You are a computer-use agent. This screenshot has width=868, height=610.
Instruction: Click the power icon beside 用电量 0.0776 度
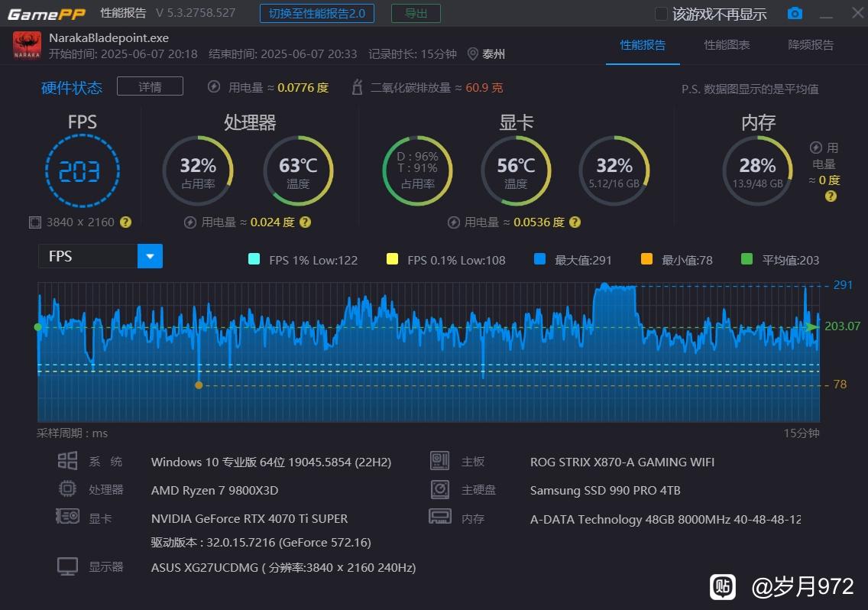(214, 87)
